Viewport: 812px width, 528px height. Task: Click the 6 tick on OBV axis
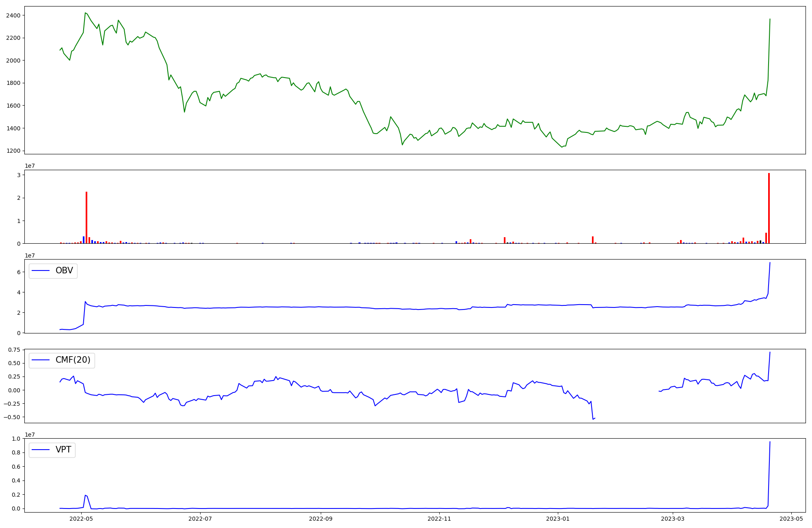pyautogui.click(x=19, y=272)
